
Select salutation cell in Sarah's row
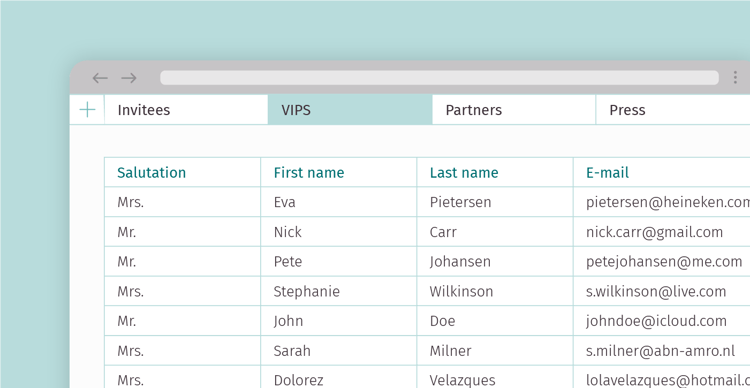tap(183, 350)
